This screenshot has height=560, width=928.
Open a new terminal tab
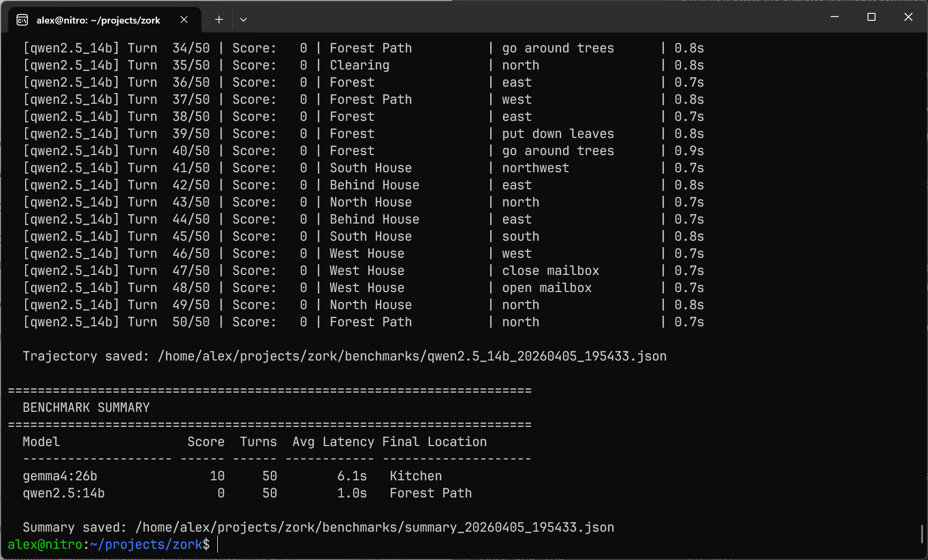click(x=219, y=19)
